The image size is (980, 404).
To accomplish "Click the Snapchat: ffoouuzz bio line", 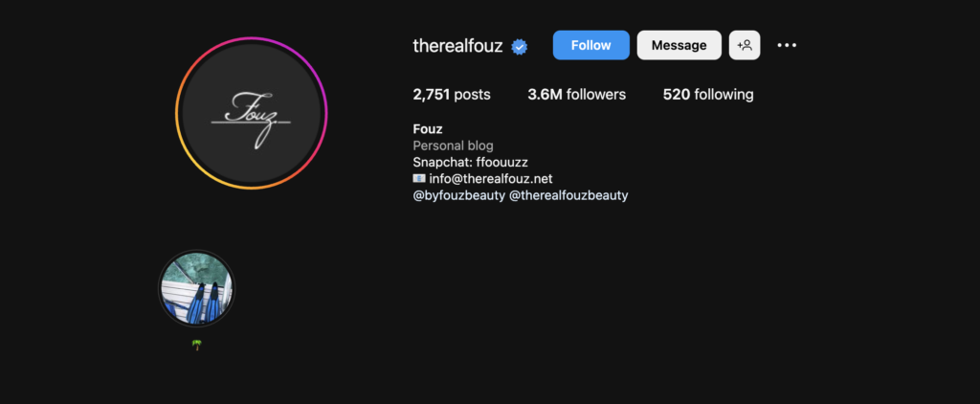I will 471,163.
